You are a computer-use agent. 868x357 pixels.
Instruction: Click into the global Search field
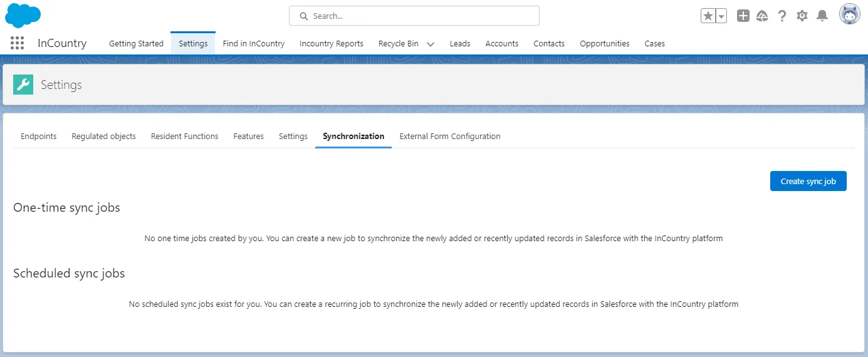414,16
